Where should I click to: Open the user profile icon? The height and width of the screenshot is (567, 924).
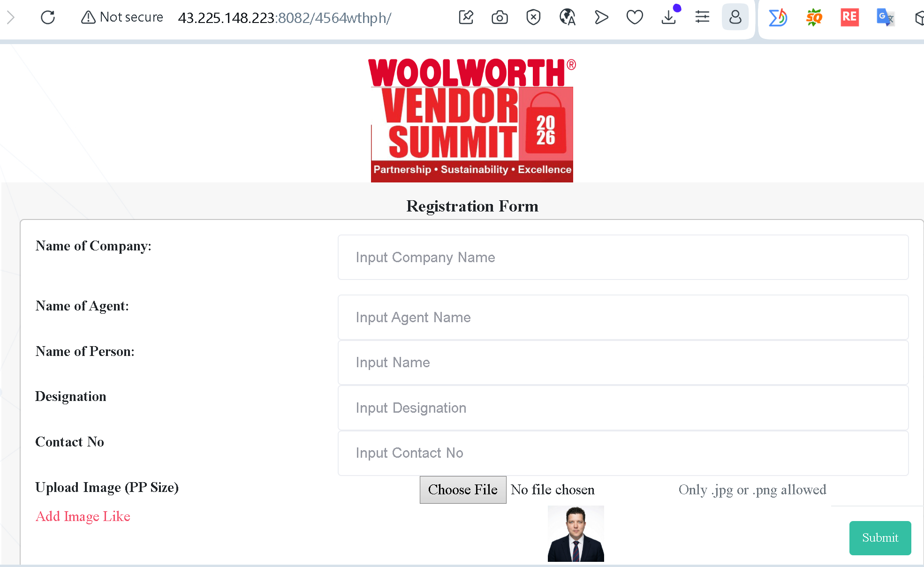click(735, 17)
